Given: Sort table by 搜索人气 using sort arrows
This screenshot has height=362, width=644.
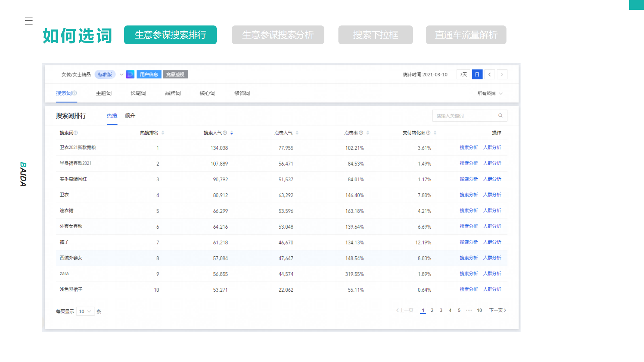Looking at the screenshot, I should pos(231,132).
